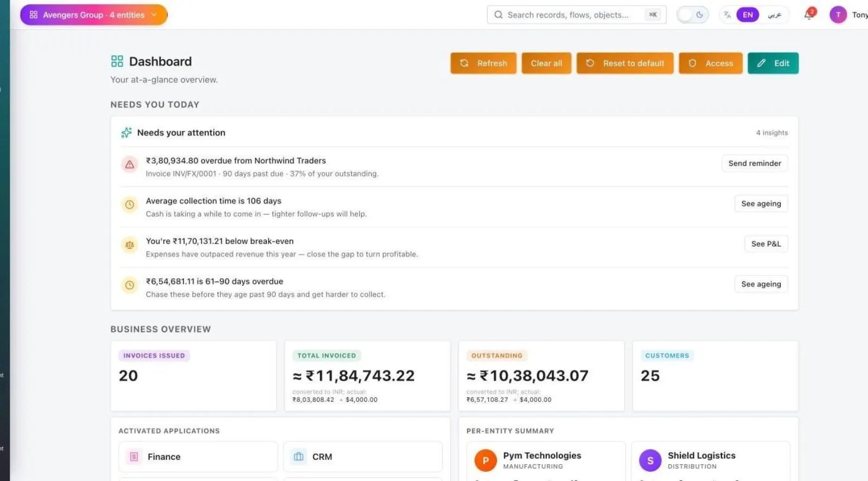Click the See P&L button

(x=766, y=243)
